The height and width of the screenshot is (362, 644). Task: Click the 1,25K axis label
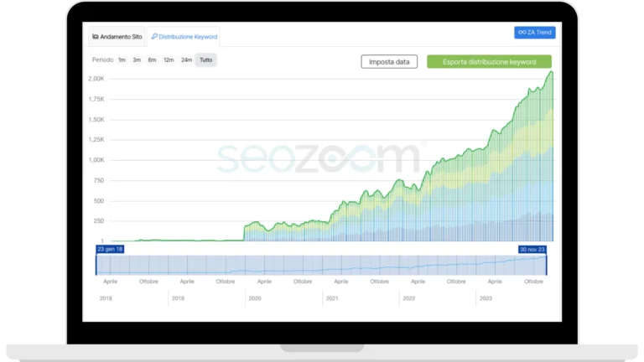[x=96, y=140]
